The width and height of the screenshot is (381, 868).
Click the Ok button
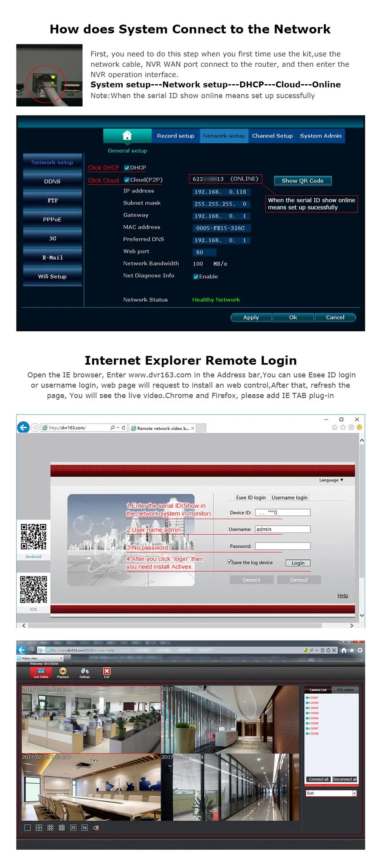tap(293, 317)
